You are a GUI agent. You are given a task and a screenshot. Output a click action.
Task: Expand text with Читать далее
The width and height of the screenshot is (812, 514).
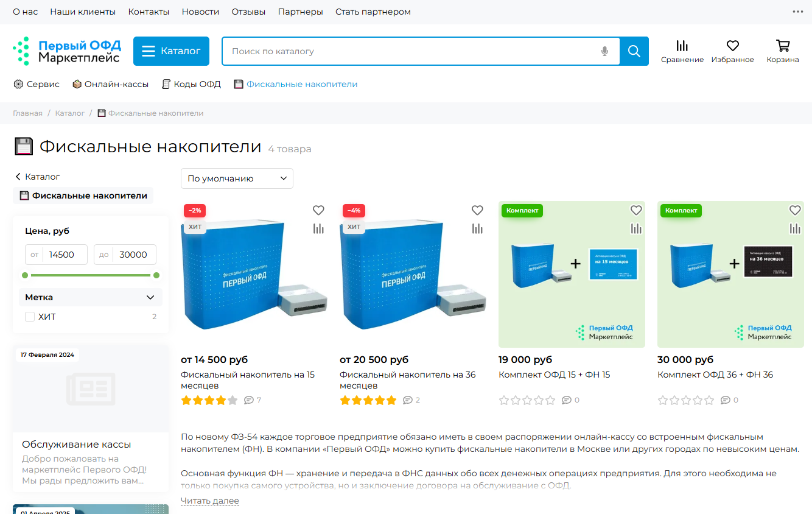(x=210, y=501)
